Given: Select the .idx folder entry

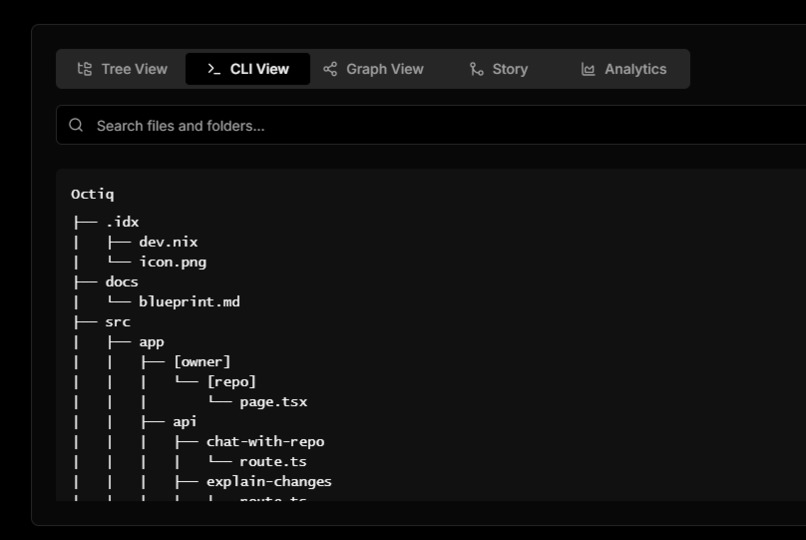Looking at the screenshot, I should [122, 222].
